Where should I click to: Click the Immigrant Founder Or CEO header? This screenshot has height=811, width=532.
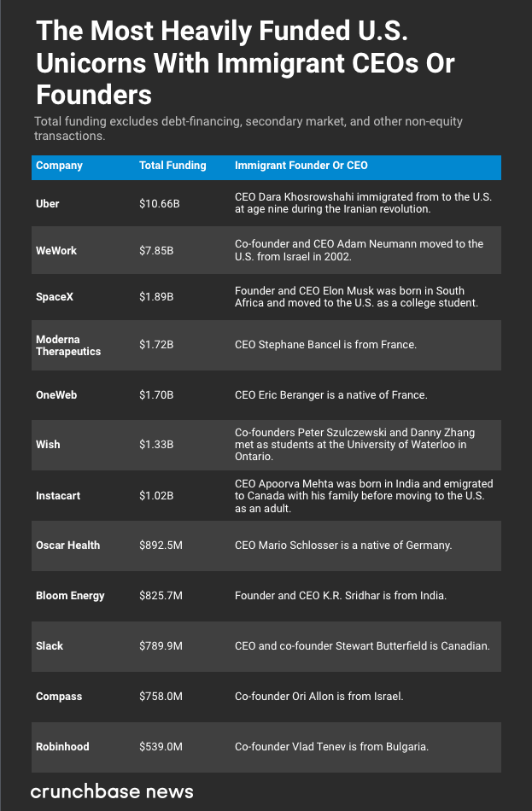(301, 166)
